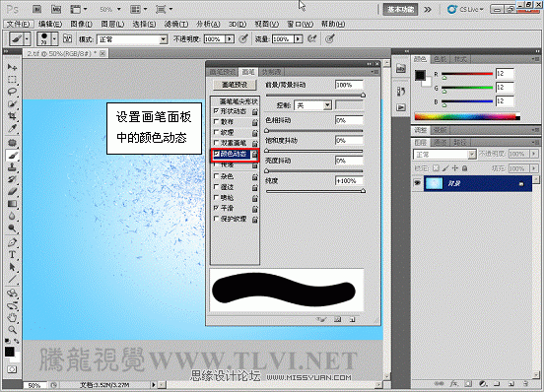Screen dimensions: 544x392
Task: Launch Adobe Bridge from top bar
Action: pyautogui.click(x=37, y=9)
